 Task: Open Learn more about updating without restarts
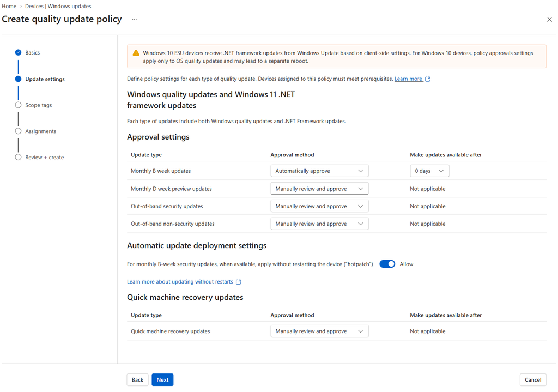pos(180,282)
